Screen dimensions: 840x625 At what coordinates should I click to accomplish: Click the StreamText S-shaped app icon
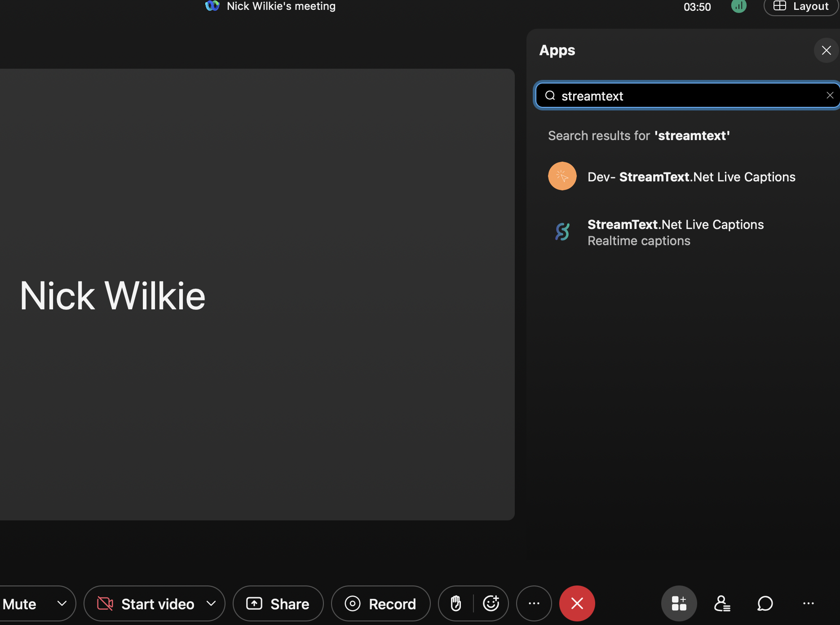[562, 232]
